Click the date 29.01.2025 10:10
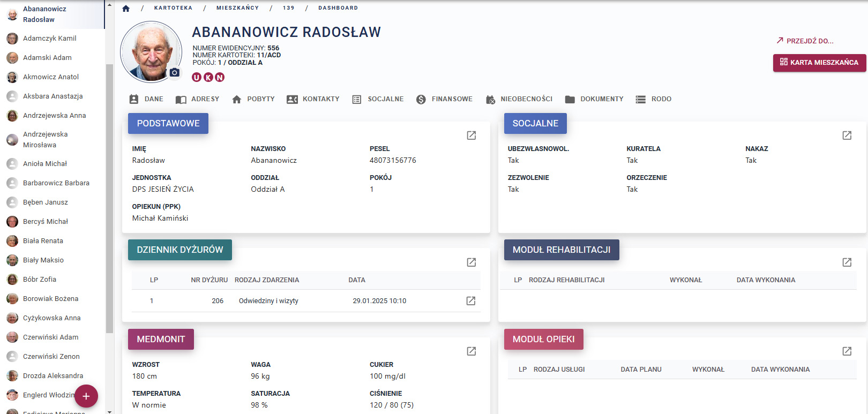The height and width of the screenshot is (414, 868). pyautogui.click(x=379, y=301)
